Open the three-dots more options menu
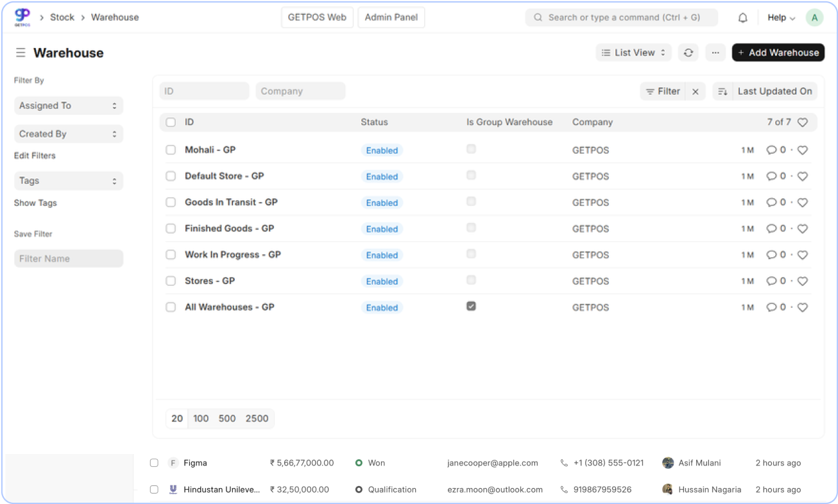This screenshot has height=504, width=838. pyautogui.click(x=715, y=53)
